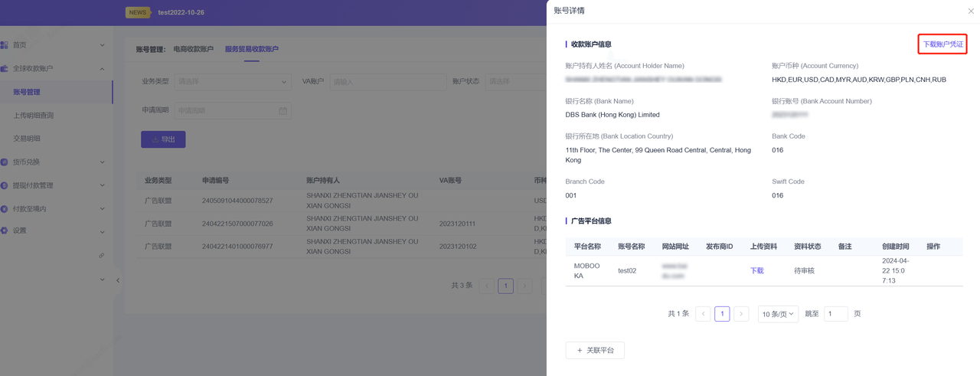Expand the 货币兑换 menu
This screenshot has height=376, width=980.
pyautogui.click(x=102, y=162)
